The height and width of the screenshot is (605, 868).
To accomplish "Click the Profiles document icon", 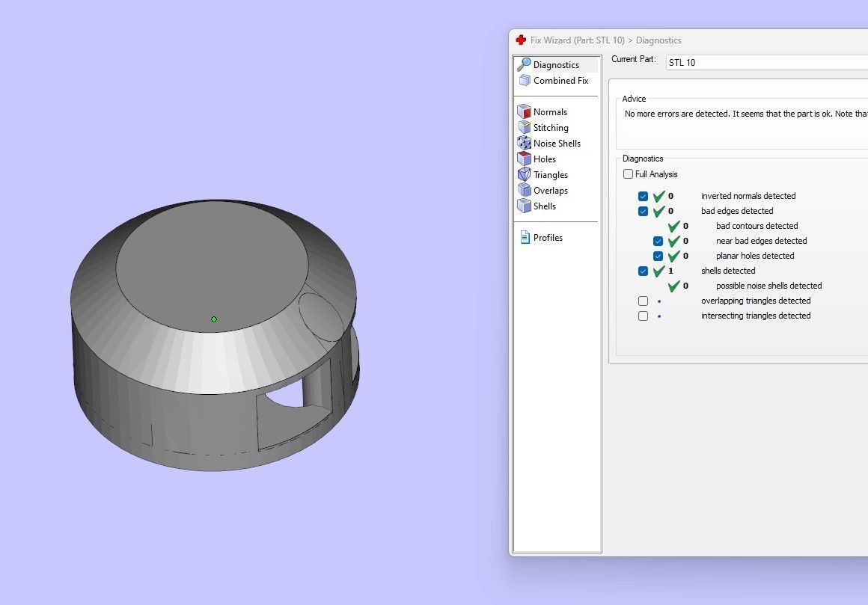I will 525,237.
